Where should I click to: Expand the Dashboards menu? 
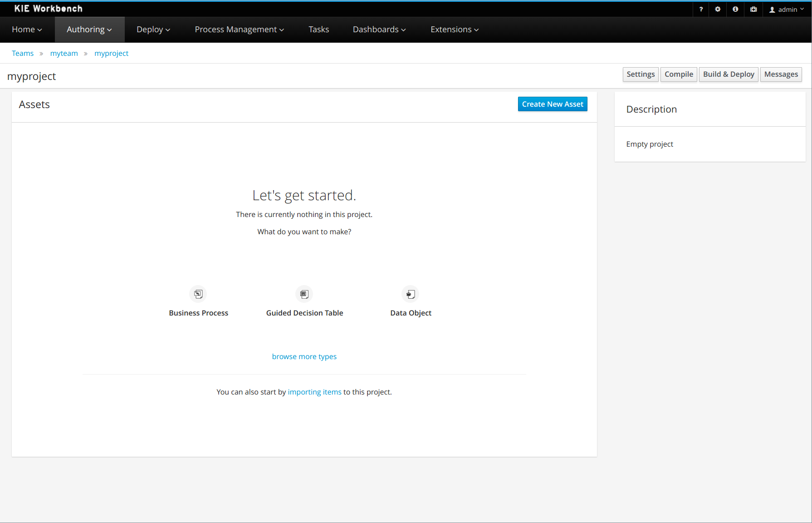coord(379,30)
